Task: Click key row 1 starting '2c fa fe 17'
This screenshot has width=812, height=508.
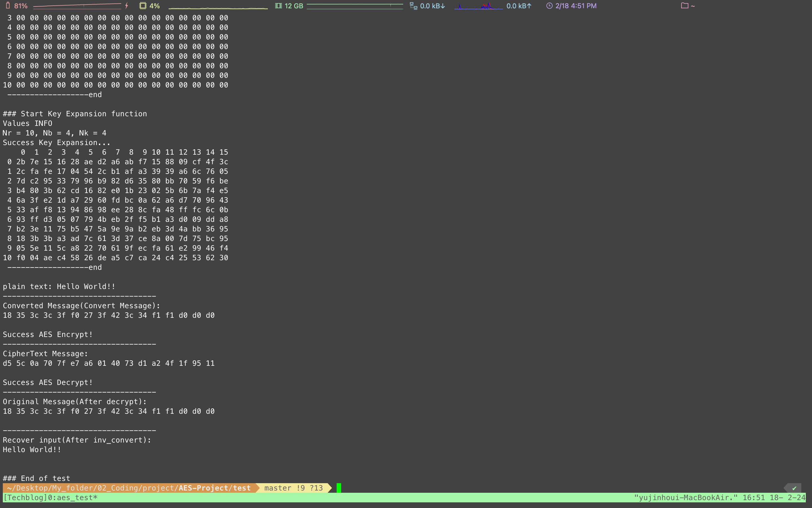Action: (118, 171)
